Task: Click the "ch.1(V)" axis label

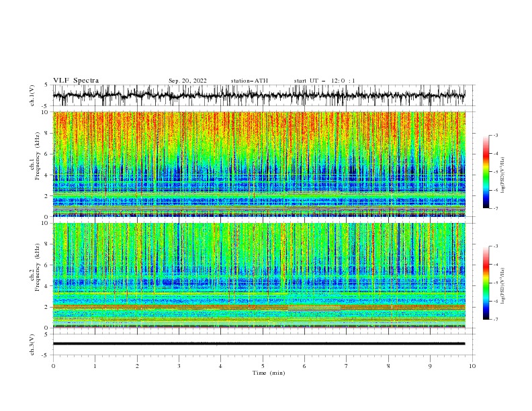Action: pos(32,95)
